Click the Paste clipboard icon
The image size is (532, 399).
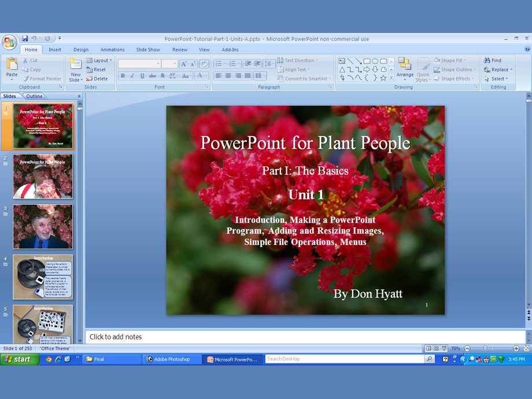12,65
